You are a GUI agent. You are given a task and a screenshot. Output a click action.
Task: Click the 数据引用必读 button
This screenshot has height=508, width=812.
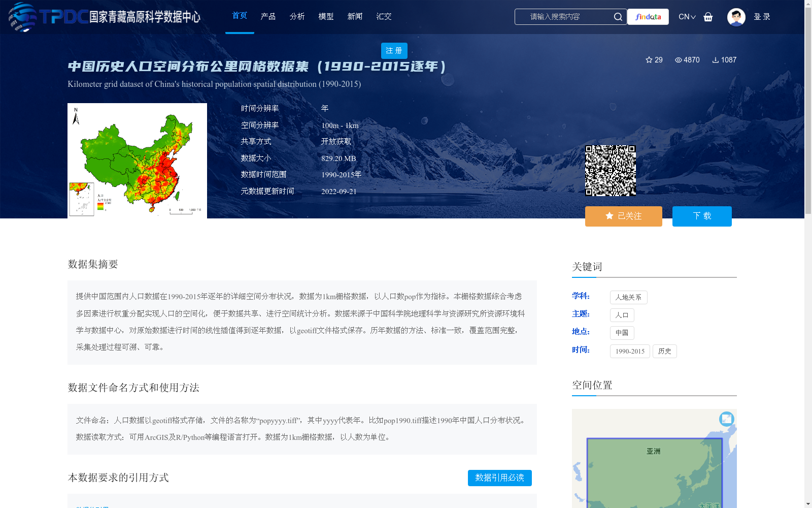[x=500, y=478]
